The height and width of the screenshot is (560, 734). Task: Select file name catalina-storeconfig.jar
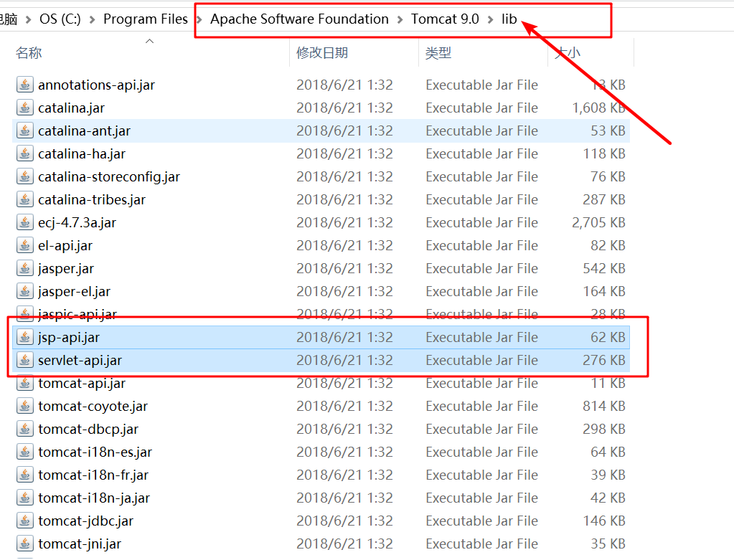coord(109,177)
